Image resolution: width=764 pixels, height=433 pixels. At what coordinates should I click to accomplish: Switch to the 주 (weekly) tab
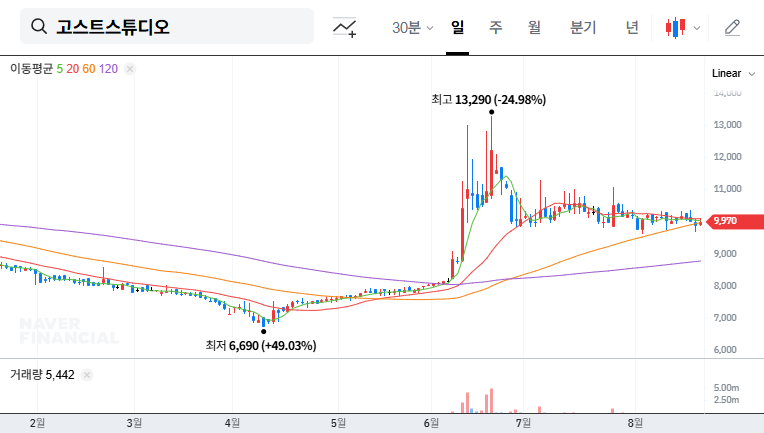tap(495, 28)
